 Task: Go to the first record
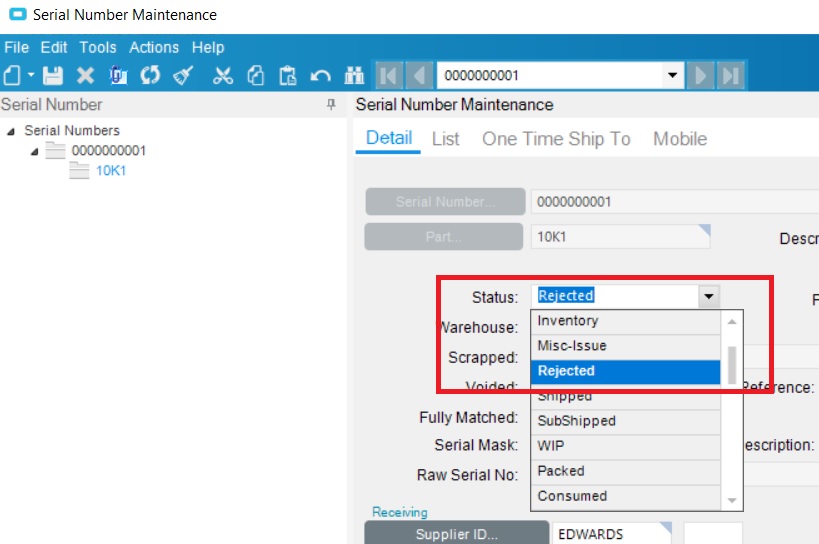389,76
